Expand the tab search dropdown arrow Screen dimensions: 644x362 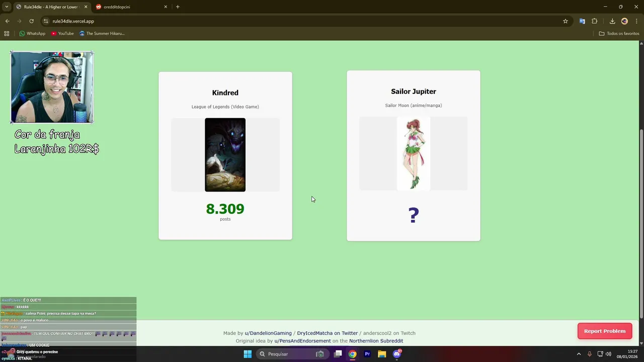7,7
